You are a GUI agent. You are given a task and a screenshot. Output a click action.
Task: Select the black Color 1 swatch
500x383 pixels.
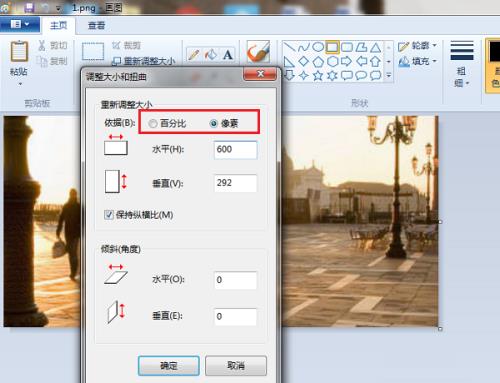495,52
